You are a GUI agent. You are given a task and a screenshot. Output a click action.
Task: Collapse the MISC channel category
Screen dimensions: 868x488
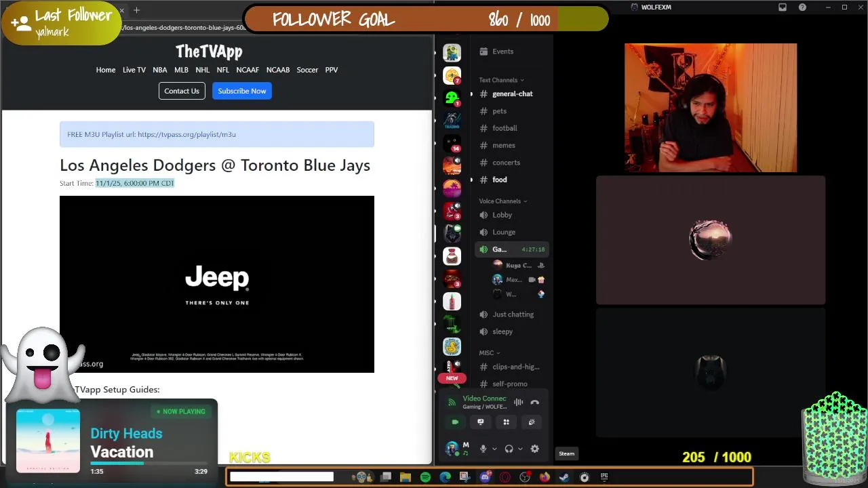489,353
